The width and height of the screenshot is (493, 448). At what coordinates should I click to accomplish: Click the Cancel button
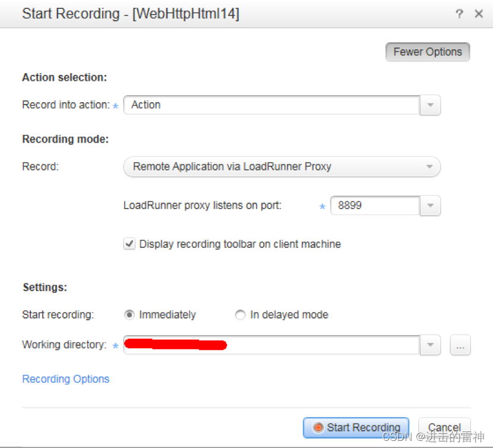444,427
